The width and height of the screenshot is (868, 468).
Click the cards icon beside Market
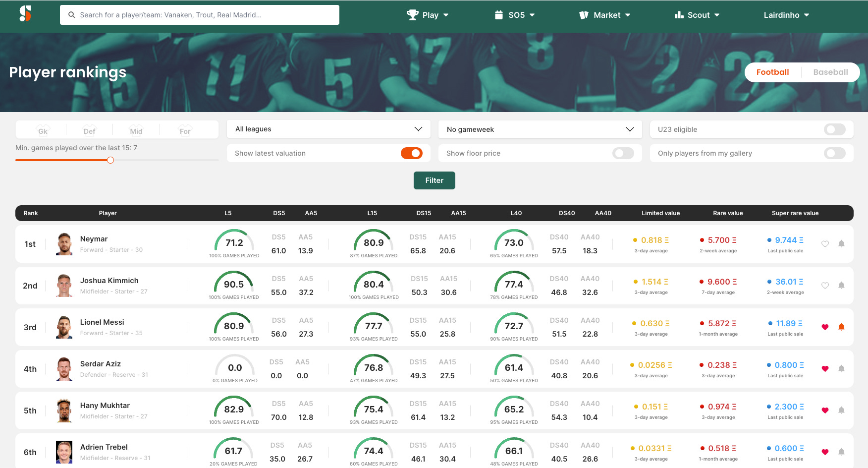coord(584,15)
